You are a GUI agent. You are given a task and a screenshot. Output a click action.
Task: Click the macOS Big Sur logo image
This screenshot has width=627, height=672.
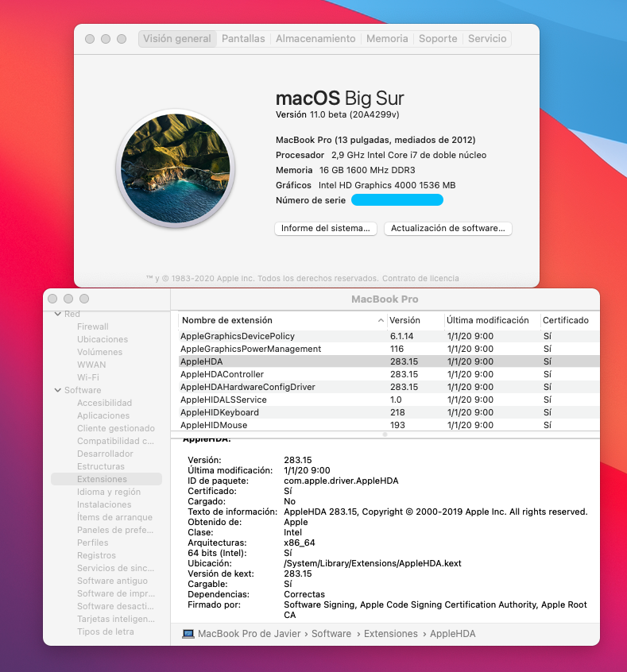[x=176, y=168]
